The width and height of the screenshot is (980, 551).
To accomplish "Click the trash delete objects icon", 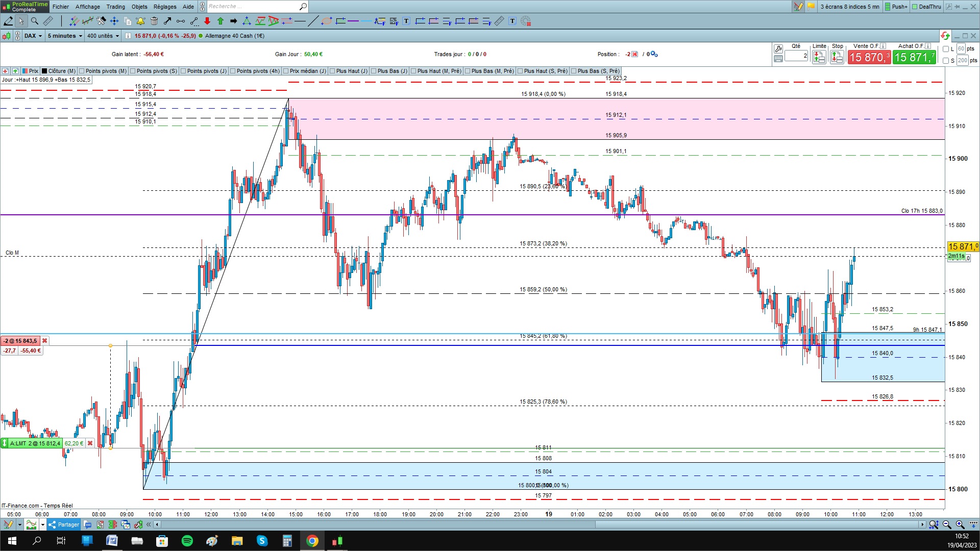I will coord(154,21).
